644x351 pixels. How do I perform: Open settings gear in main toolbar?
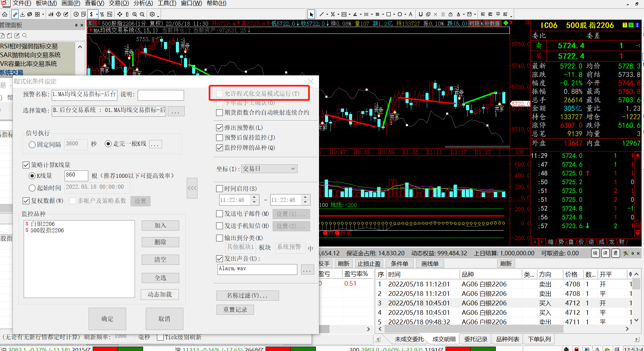[152, 14]
